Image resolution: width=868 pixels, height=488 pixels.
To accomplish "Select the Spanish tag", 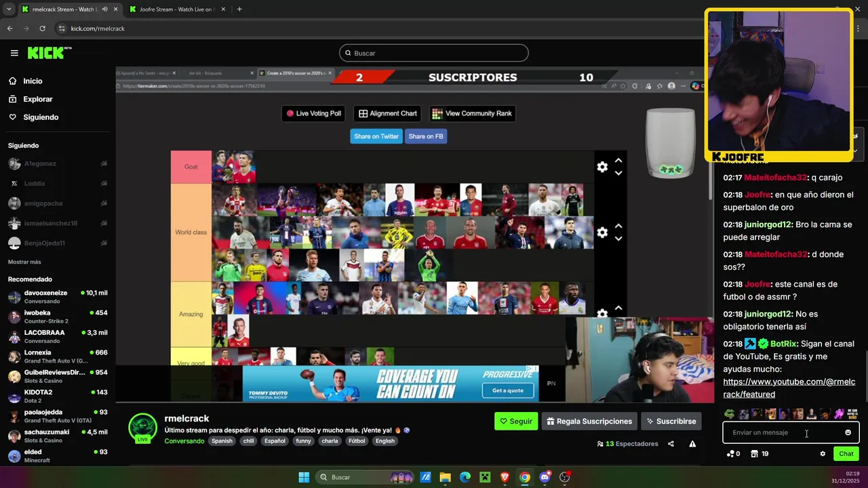I will [222, 441].
